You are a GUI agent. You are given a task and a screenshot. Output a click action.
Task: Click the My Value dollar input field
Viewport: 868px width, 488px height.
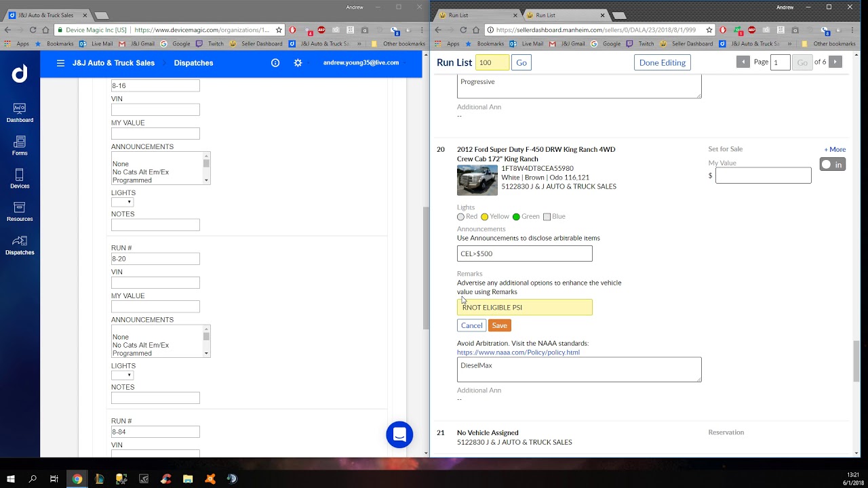pyautogui.click(x=763, y=176)
